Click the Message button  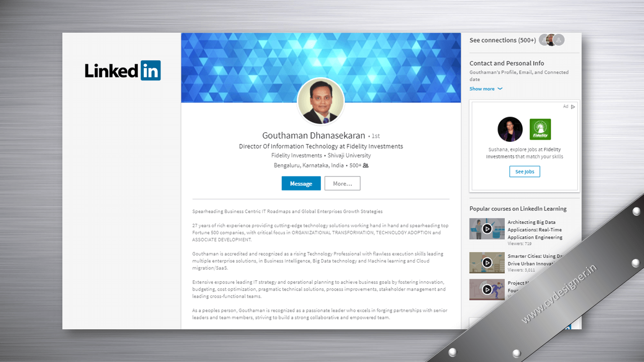(x=301, y=184)
